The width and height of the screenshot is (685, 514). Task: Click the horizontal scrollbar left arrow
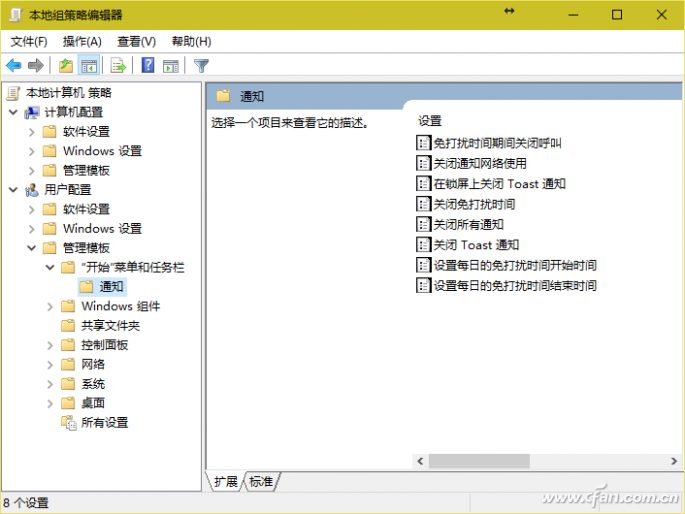[x=420, y=461]
